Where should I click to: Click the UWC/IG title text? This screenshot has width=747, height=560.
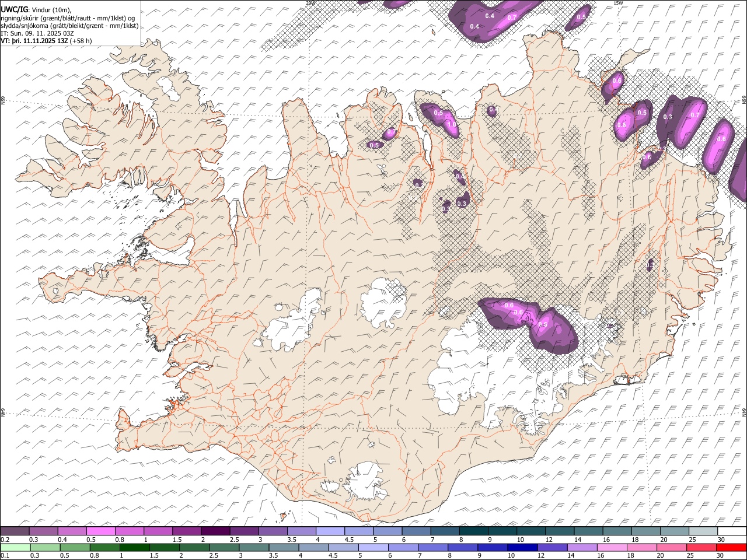click(14, 9)
